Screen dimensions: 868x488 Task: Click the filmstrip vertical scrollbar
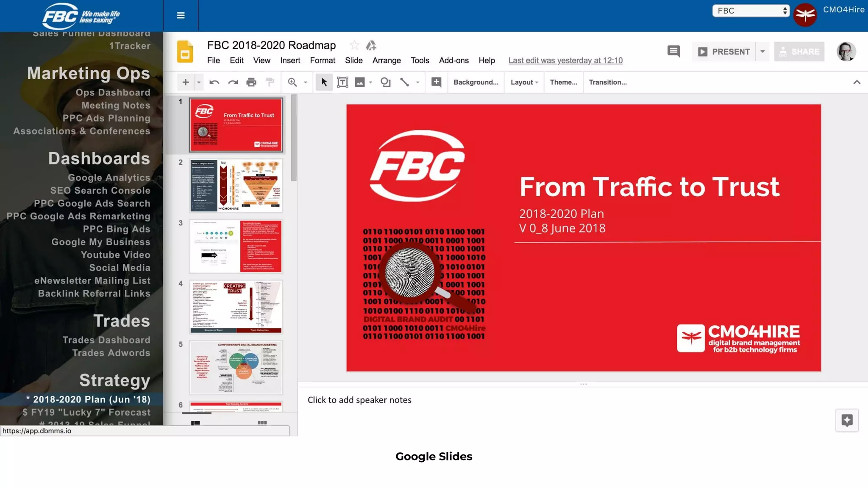pos(294,138)
